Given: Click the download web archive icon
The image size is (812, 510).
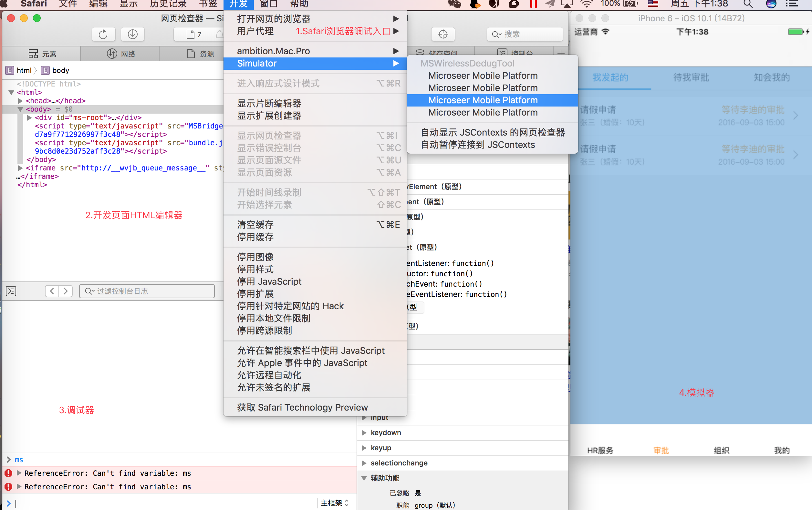Looking at the screenshot, I should click(132, 35).
